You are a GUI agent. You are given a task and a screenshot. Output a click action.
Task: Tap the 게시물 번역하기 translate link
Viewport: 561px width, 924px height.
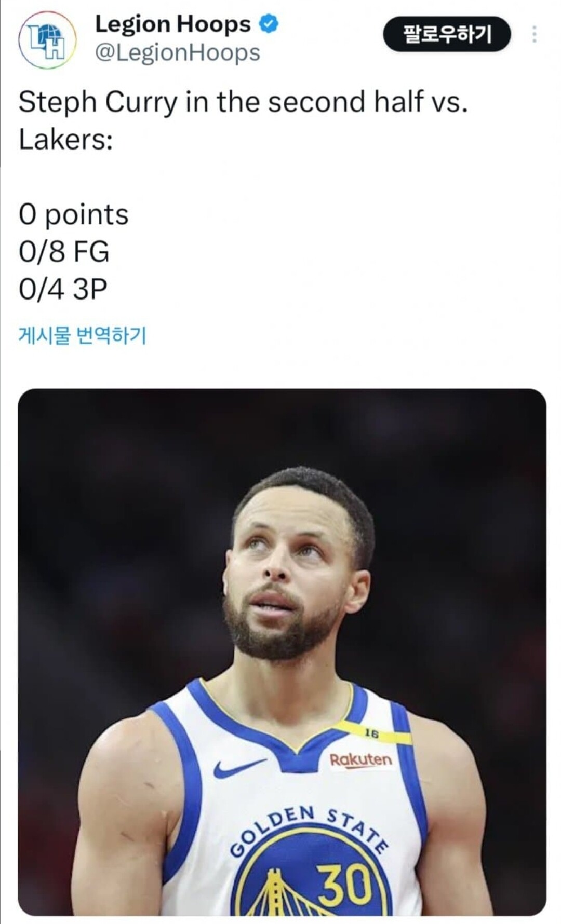(83, 335)
